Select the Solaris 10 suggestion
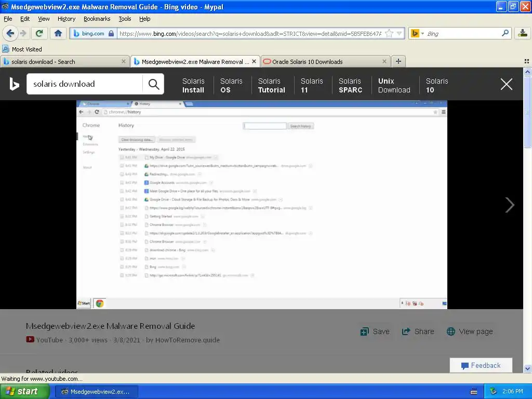The width and height of the screenshot is (532, 399). pyautogui.click(x=436, y=86)
